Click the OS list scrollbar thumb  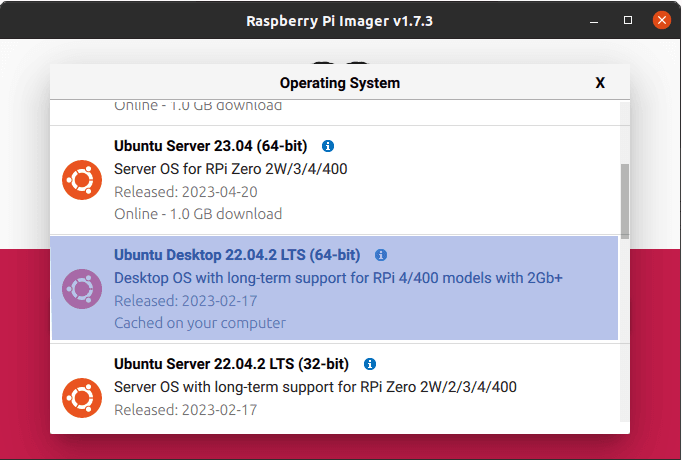625,200
